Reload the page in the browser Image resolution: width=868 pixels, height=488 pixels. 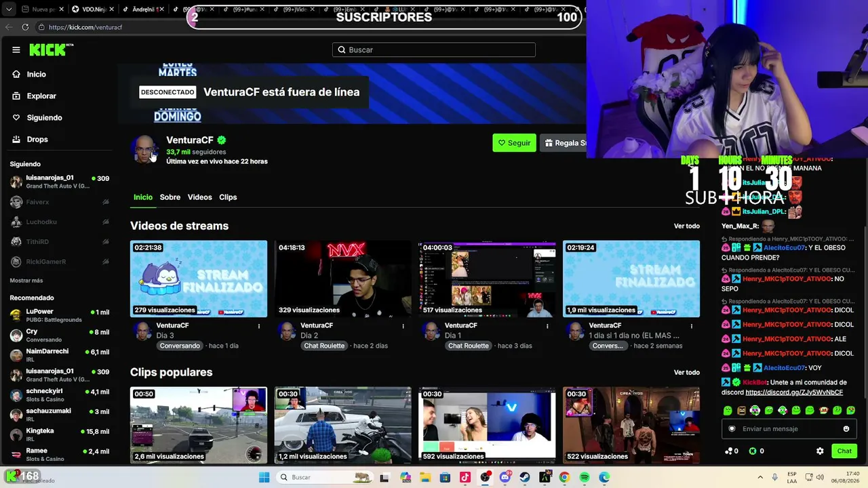[25, 27]
